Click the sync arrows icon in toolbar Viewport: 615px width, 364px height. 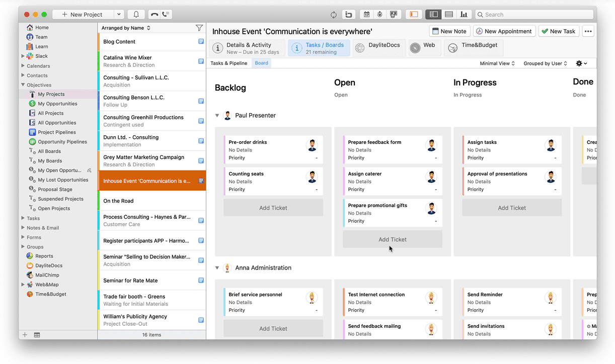pyautogui.click(x=333, y=15)
